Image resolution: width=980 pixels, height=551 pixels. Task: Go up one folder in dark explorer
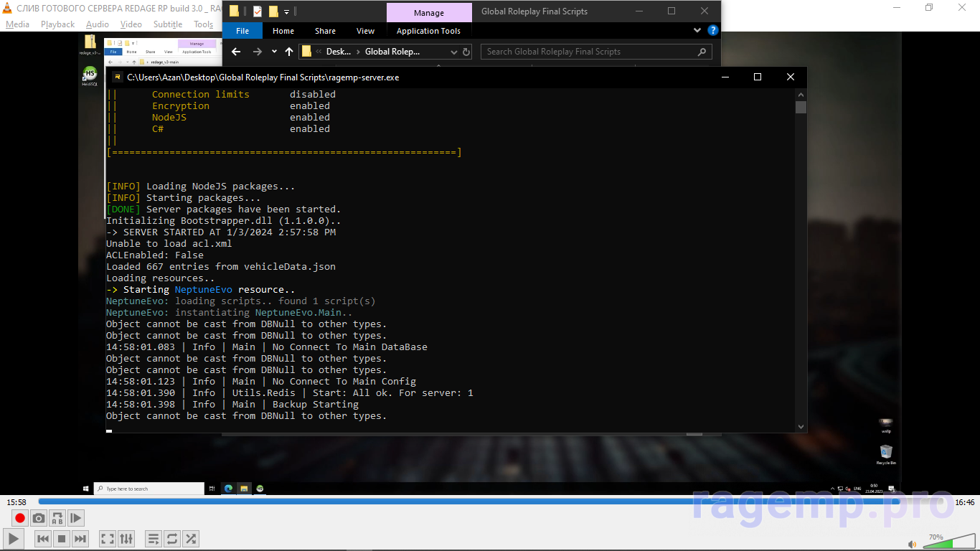pyautogui.click(x=289, y=52)
